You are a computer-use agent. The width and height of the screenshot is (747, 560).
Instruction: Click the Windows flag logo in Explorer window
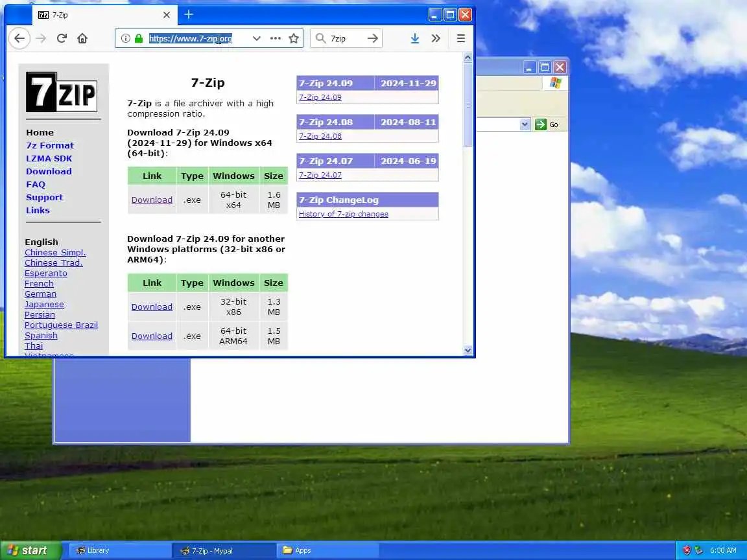pyautogui.click(x=555, y=83)
